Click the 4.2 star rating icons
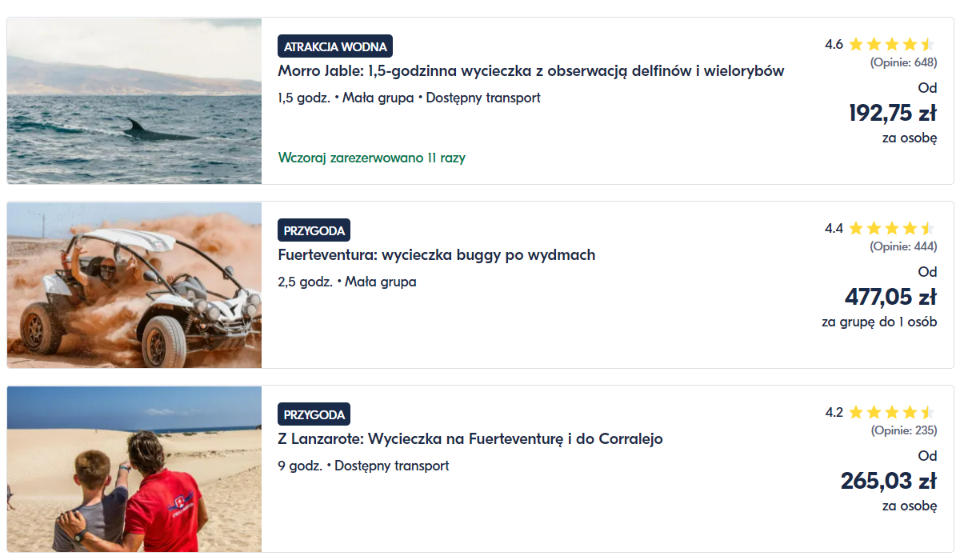 (x=892, y=413)
